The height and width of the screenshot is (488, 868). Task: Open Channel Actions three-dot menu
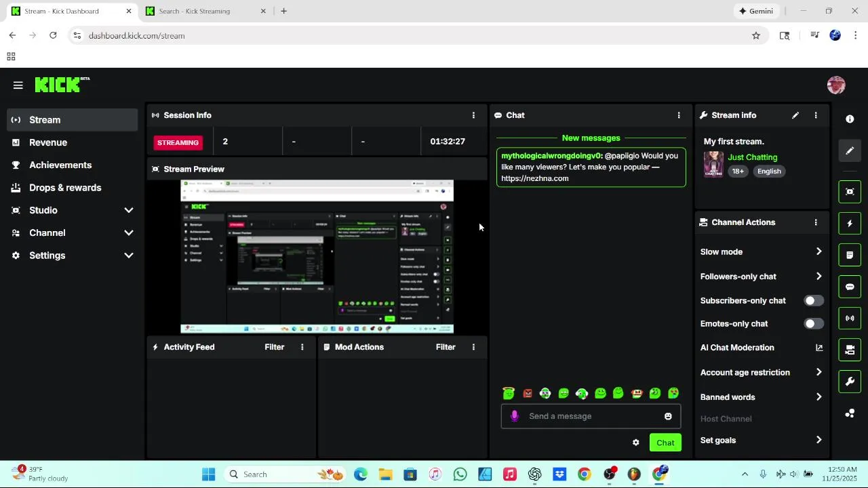816,222
